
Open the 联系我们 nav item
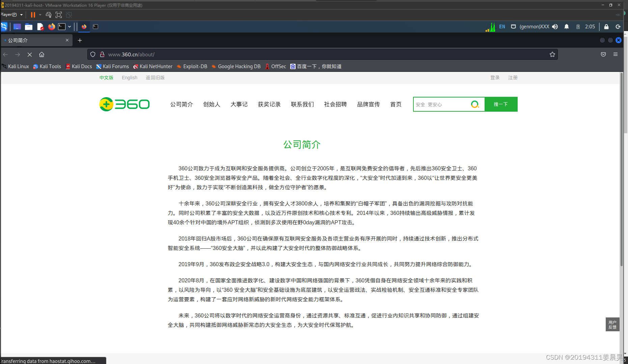[x=302, y=104]
